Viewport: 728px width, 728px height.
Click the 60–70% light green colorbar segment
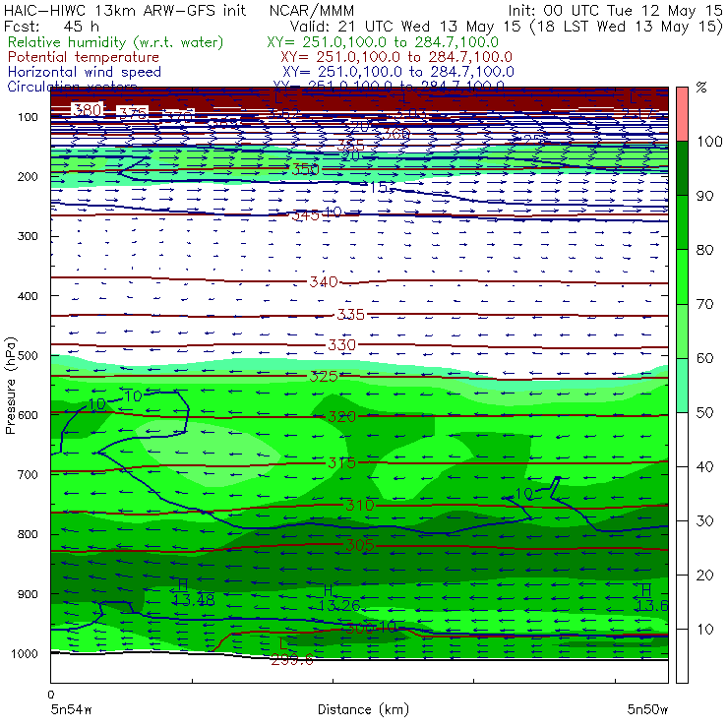pos(682,331)
